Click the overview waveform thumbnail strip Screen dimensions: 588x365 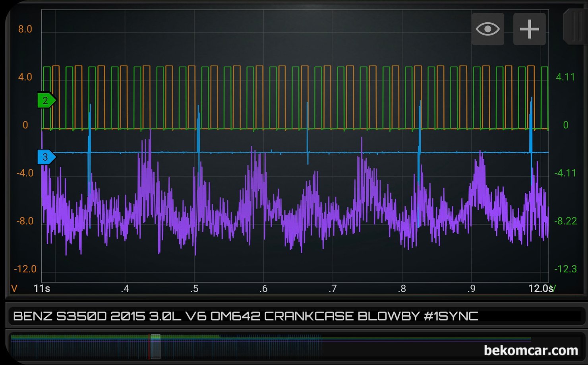click(x=294, y=346)
